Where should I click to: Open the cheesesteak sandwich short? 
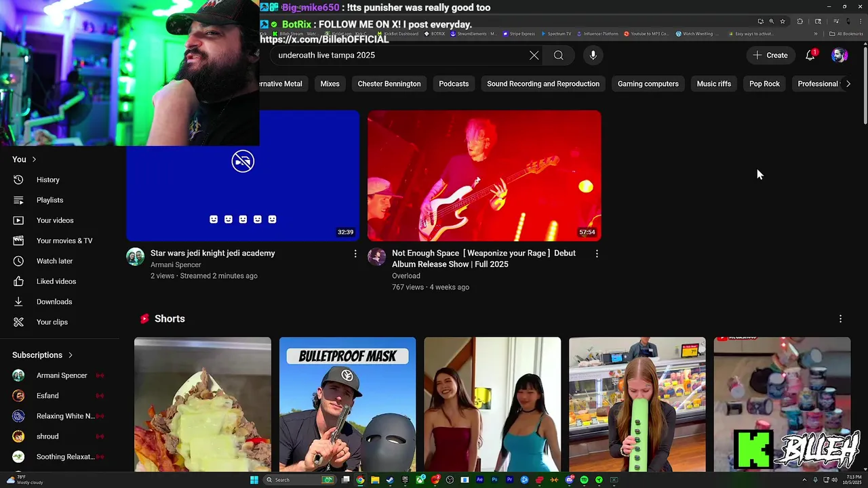click(x=203, y=405)
